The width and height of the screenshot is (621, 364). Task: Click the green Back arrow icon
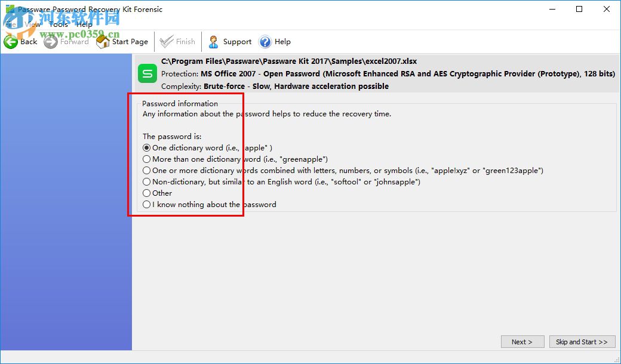pos(11,42)
